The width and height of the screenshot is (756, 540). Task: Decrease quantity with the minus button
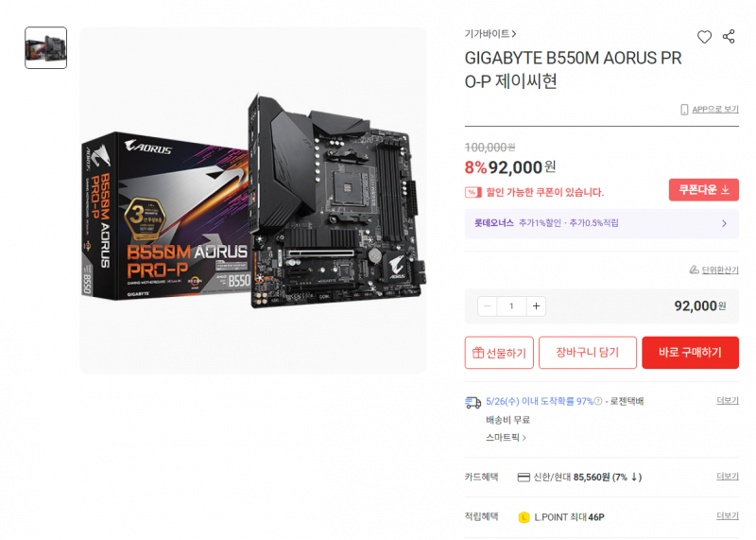tap(487, 306)
